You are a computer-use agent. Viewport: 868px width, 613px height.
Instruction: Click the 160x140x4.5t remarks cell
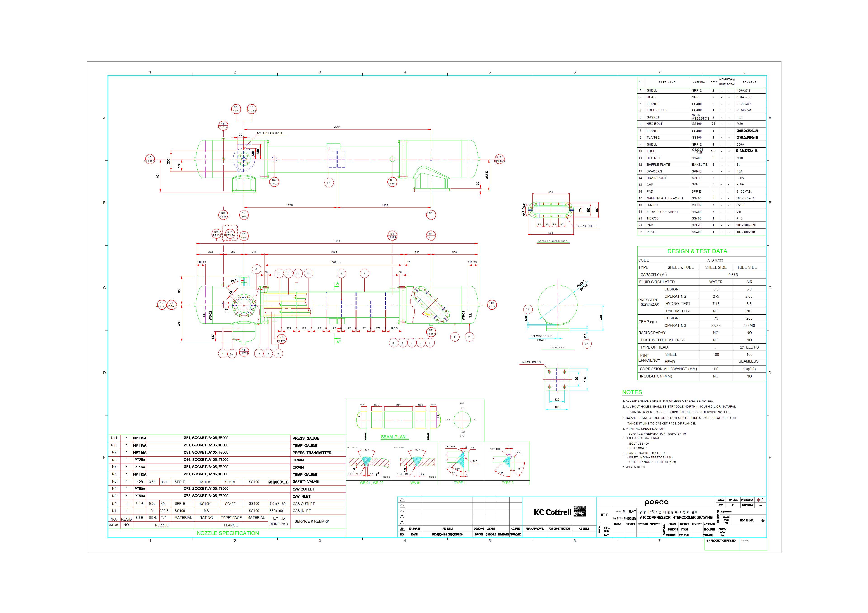pos(746,198)
